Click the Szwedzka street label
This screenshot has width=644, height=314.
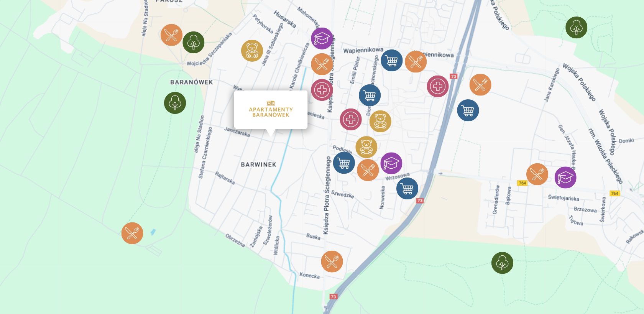tap(343, 194)
